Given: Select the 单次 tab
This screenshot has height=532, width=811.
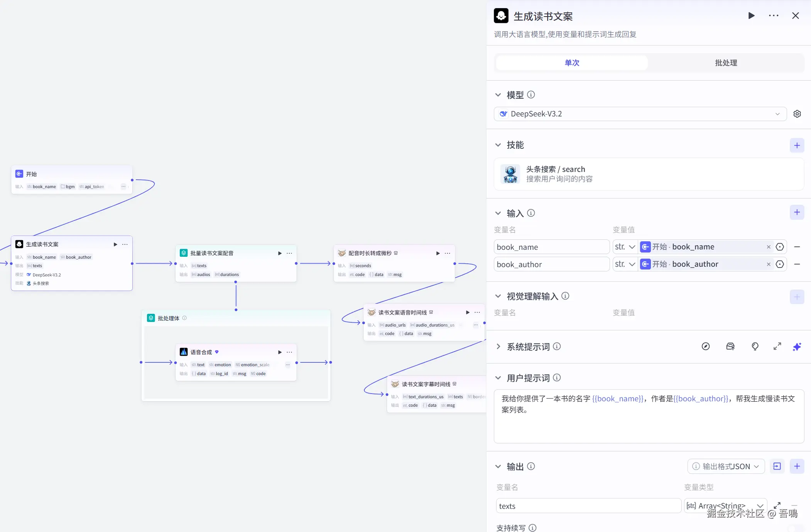Looking at the screenshot, I should (572, 63).
